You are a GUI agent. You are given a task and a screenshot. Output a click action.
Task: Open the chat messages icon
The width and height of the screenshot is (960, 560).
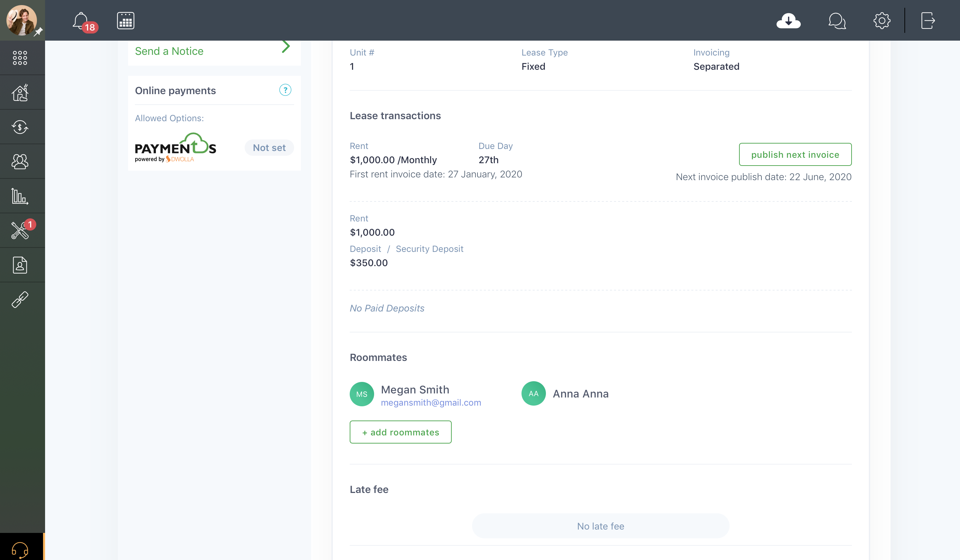pos(837,21)
